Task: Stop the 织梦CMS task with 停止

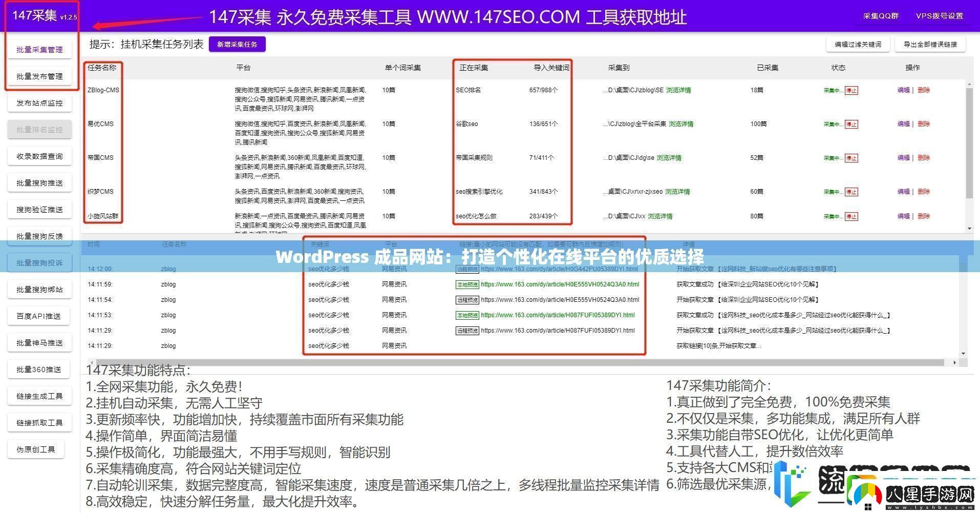Action: click(851, 192)
